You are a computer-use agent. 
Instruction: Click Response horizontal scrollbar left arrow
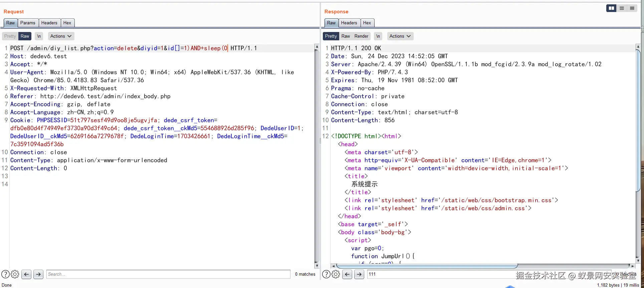coord(333,266)
